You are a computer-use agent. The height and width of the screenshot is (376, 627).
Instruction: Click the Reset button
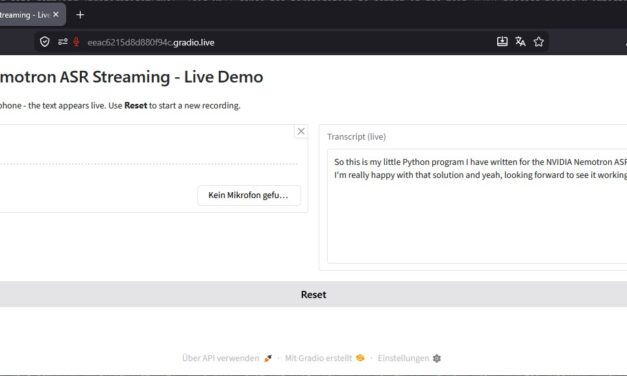(x=314, y=294)
